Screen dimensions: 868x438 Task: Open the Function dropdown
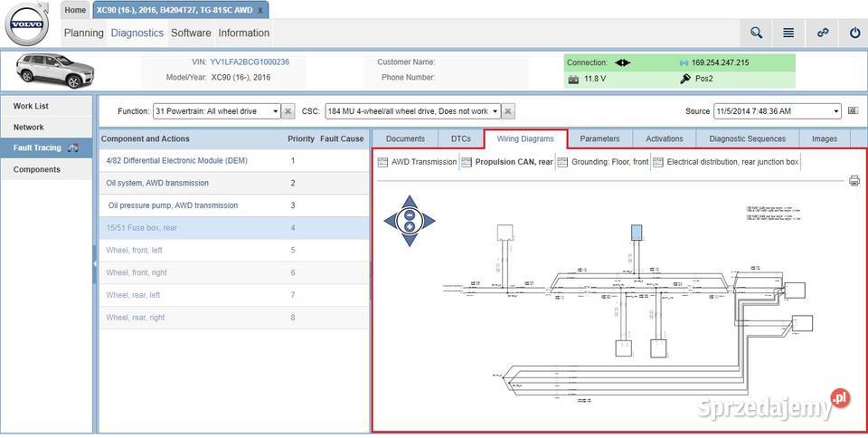click(276, 111)
